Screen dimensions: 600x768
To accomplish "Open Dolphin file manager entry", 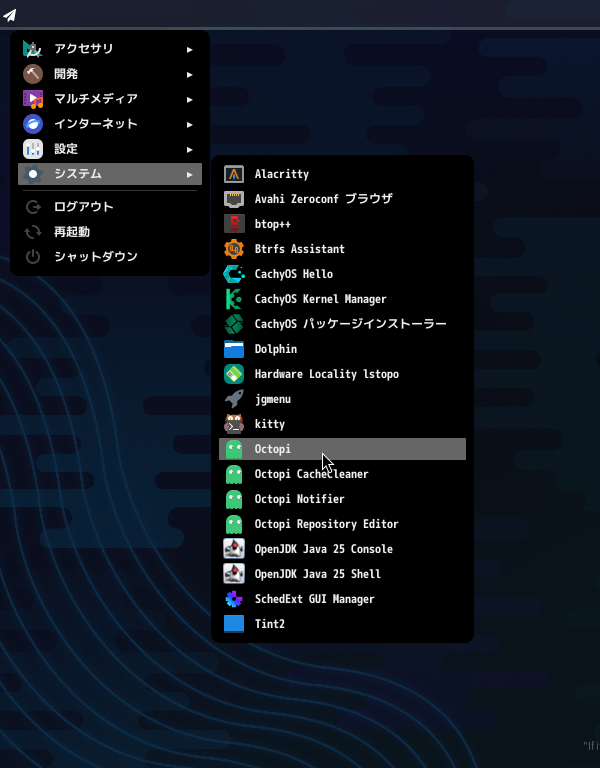I will (342, 349).
